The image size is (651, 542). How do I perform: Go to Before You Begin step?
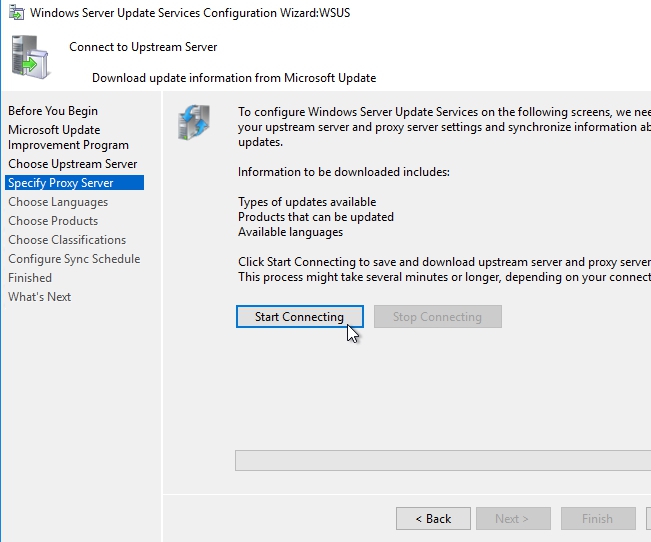pos(53,111)
